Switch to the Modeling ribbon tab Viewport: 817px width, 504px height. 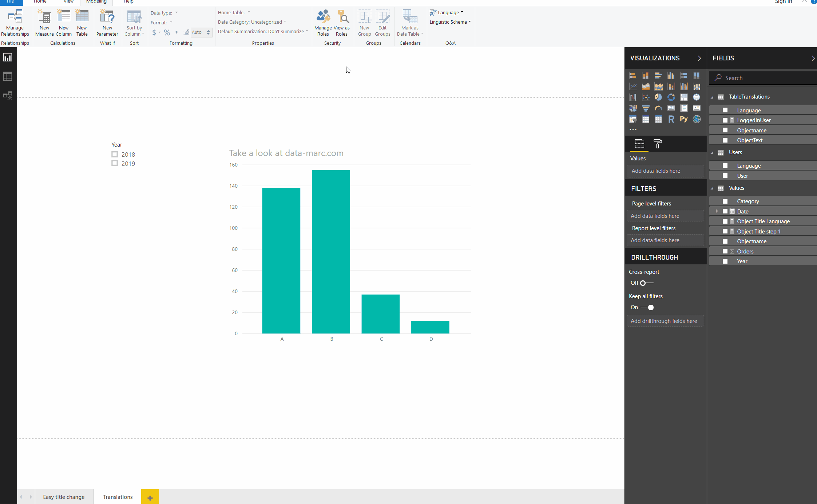coord(96,2)
